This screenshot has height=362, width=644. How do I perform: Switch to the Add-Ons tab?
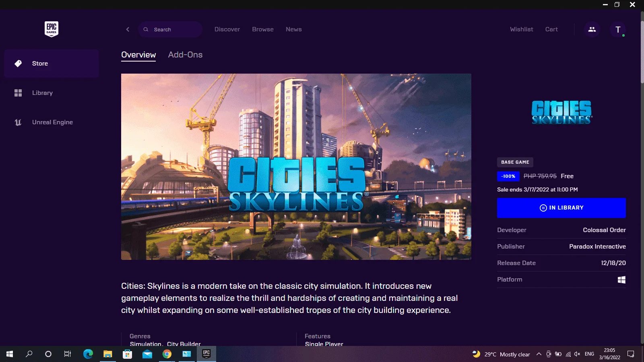pyautogui.click(x=185, y=55)
